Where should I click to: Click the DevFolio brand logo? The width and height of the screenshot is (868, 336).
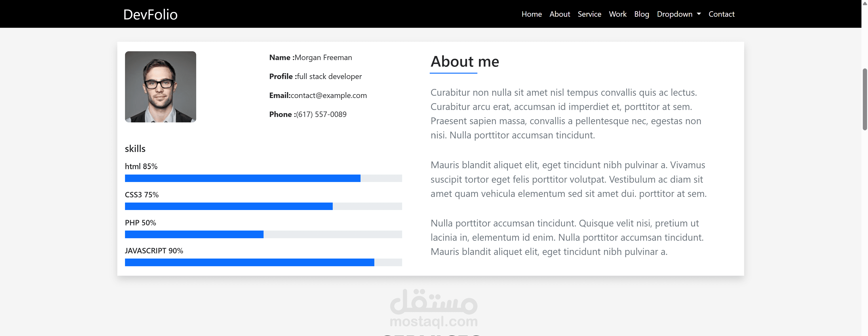[x=150, y=14]
